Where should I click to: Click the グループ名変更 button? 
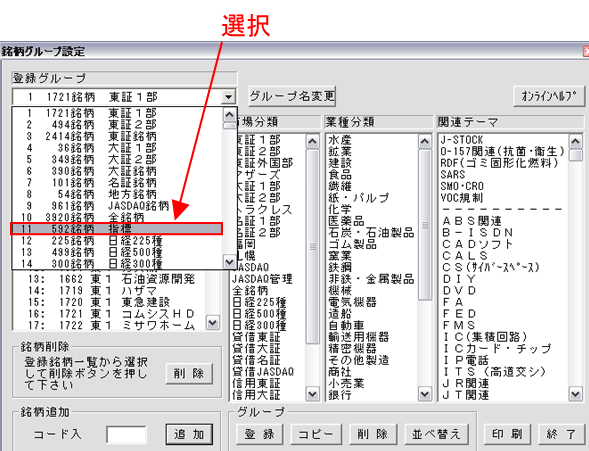[292, 96]
